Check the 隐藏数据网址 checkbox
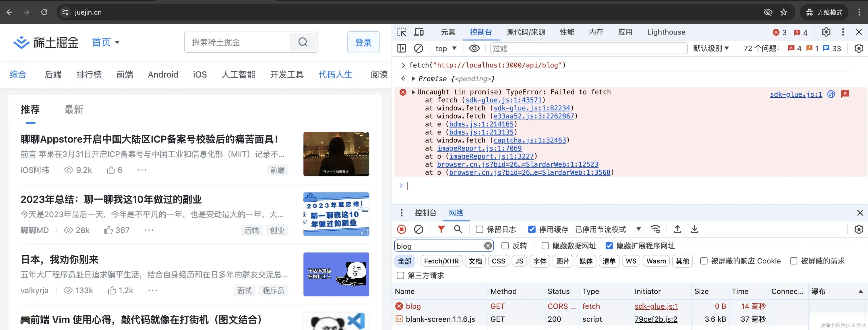Screen dimensions: 868x330 click(545, 246)
